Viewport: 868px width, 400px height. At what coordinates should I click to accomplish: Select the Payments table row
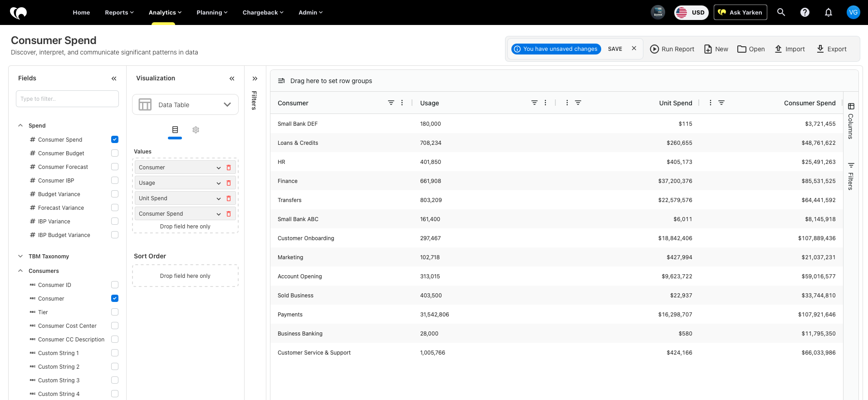tap(556, 315)
